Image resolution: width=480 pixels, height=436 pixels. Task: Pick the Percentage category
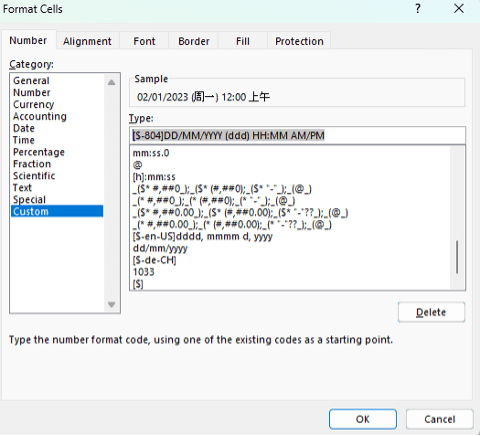tap(39, 152)
